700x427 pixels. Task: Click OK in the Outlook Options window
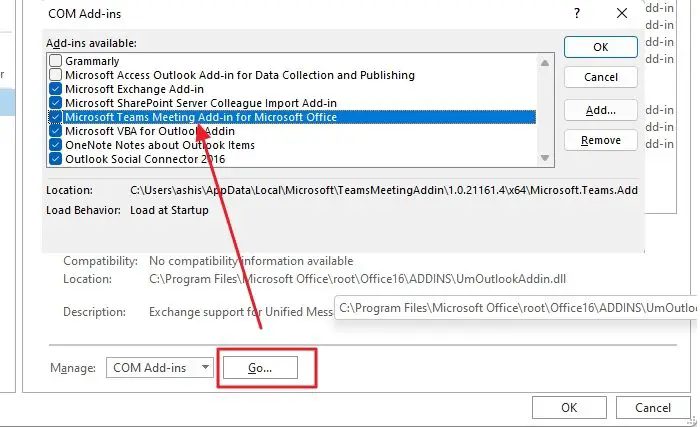(569, 407)
